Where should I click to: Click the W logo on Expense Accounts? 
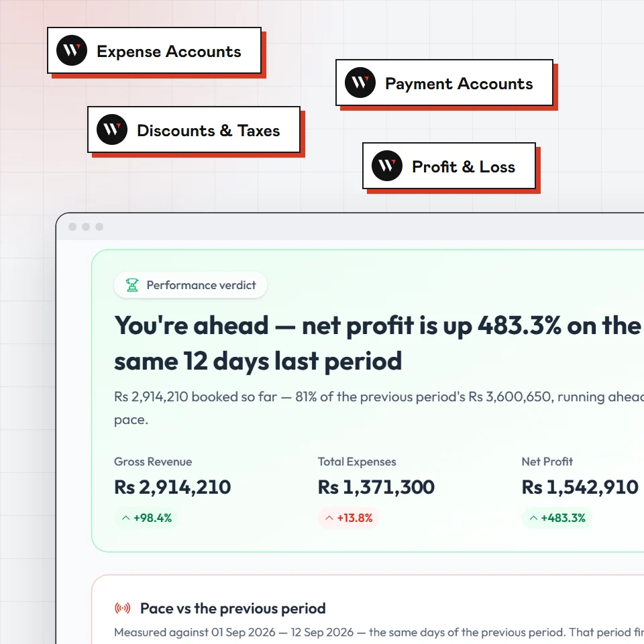(72, 50)
